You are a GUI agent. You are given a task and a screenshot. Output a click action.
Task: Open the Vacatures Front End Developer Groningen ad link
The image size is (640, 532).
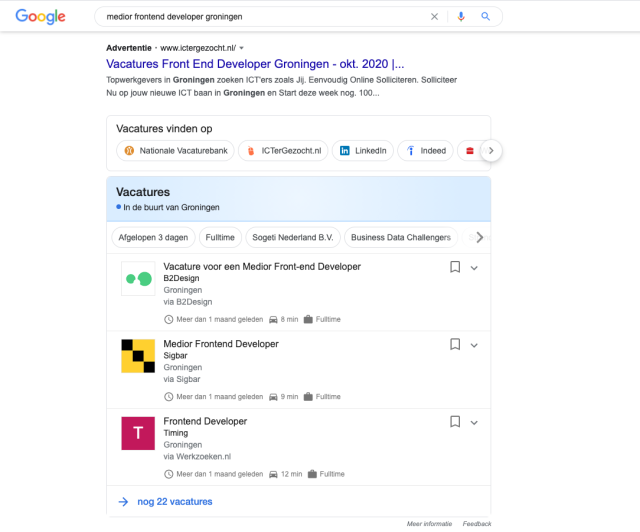pos(255,64)
